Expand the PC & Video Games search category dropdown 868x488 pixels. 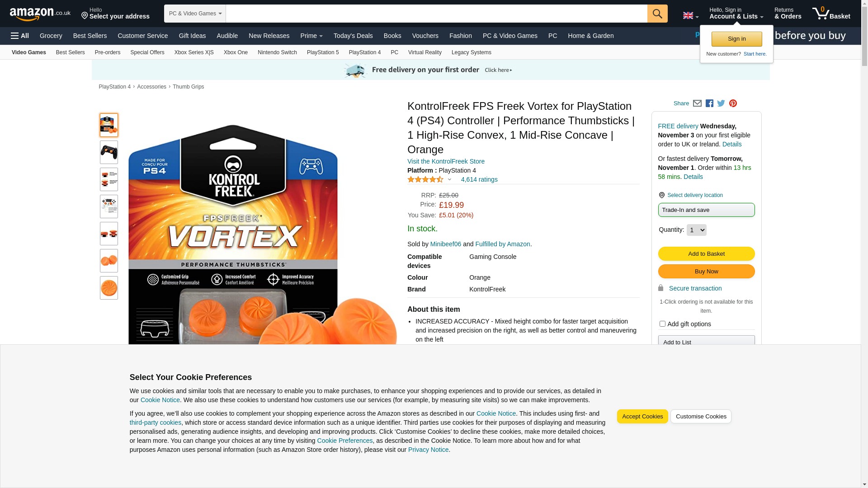coord(195,14)
